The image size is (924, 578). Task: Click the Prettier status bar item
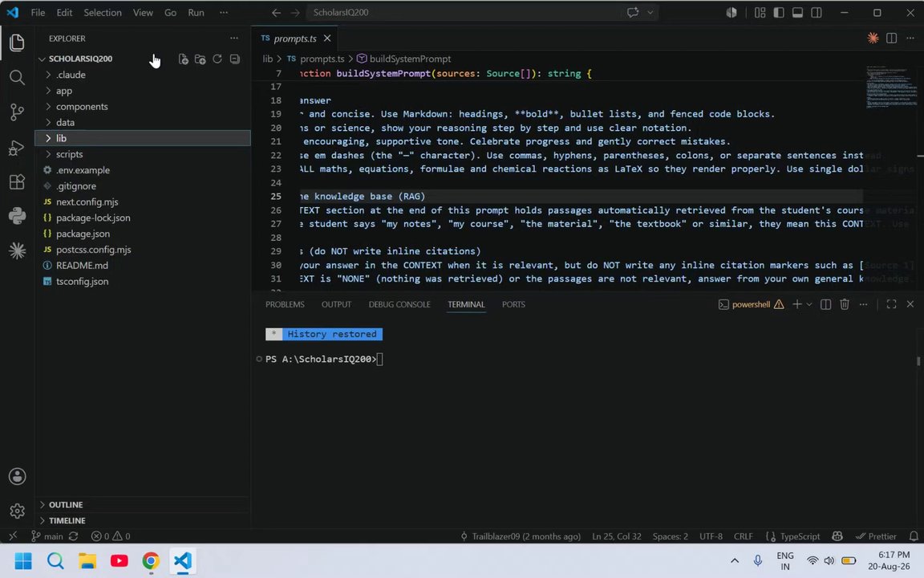[876, 536]
